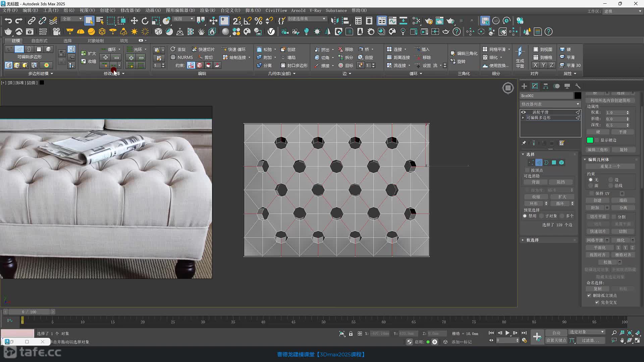
Task: Open the Hierarchy panel tab icon
Action: pos(546,86)
